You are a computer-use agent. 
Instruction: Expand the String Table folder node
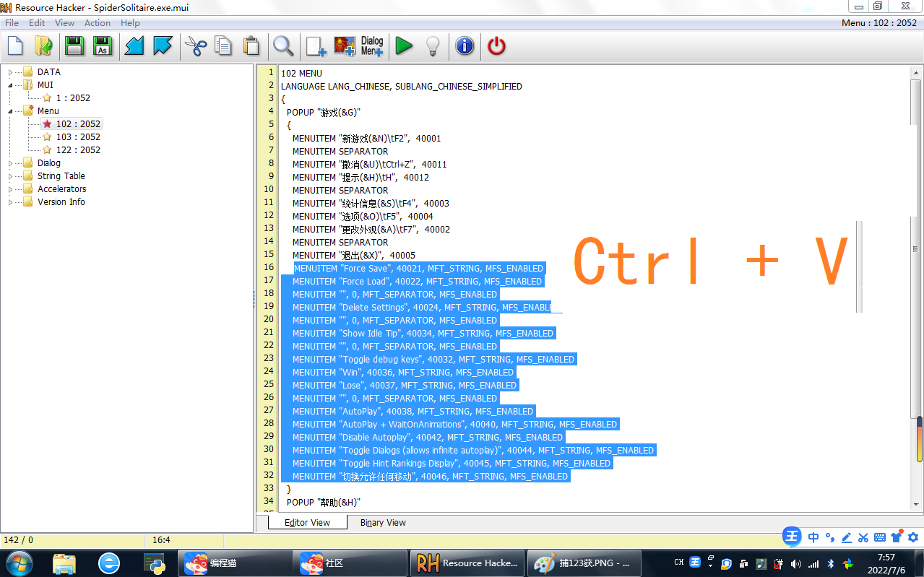[11, 176]
